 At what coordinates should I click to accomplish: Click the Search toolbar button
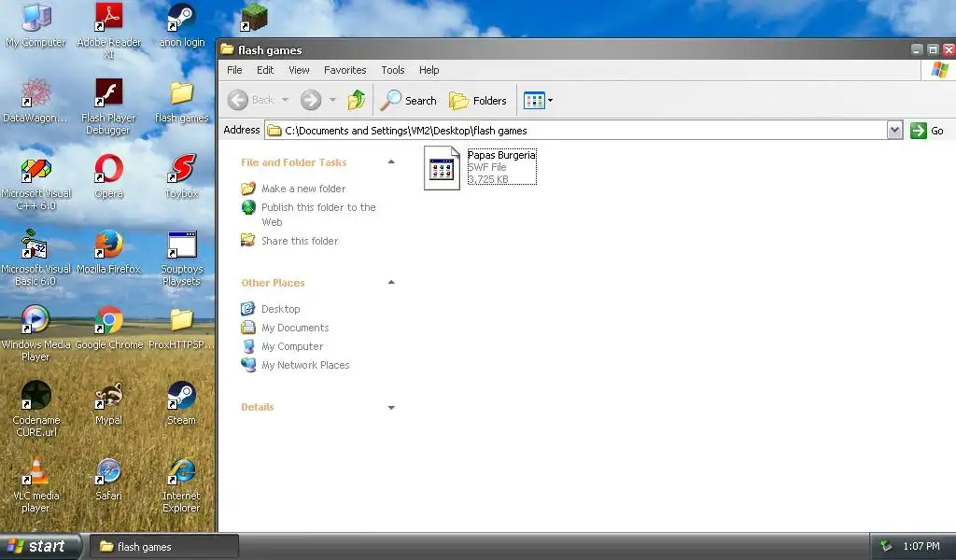click(x=408, y=100)
